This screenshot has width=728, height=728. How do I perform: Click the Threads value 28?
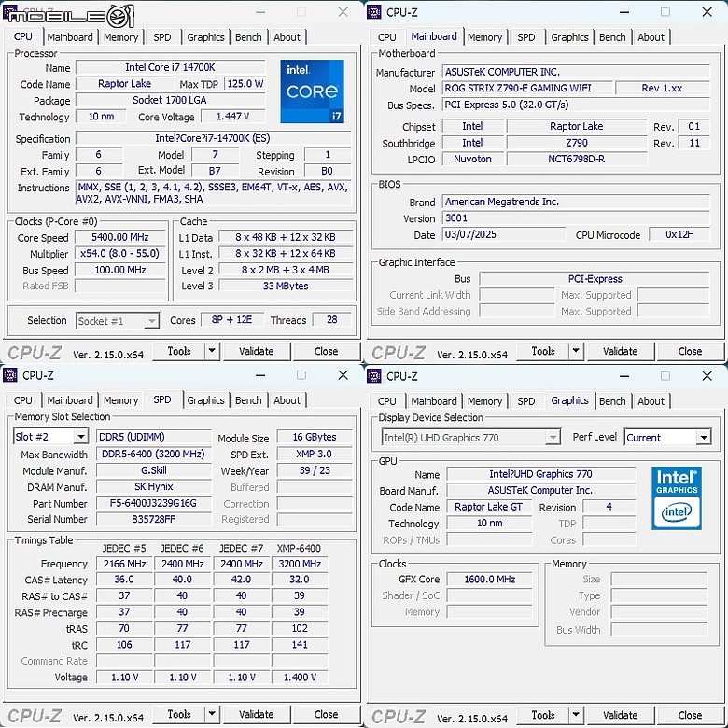331,319
